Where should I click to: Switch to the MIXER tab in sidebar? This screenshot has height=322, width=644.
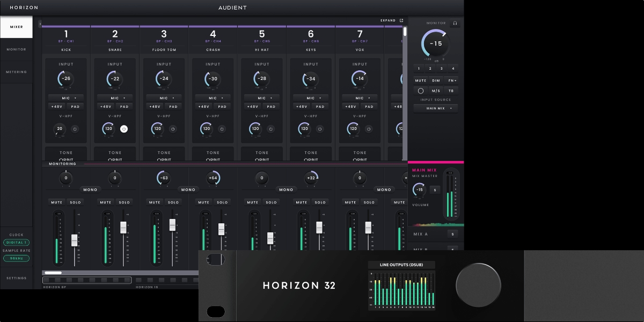[16, 27]
